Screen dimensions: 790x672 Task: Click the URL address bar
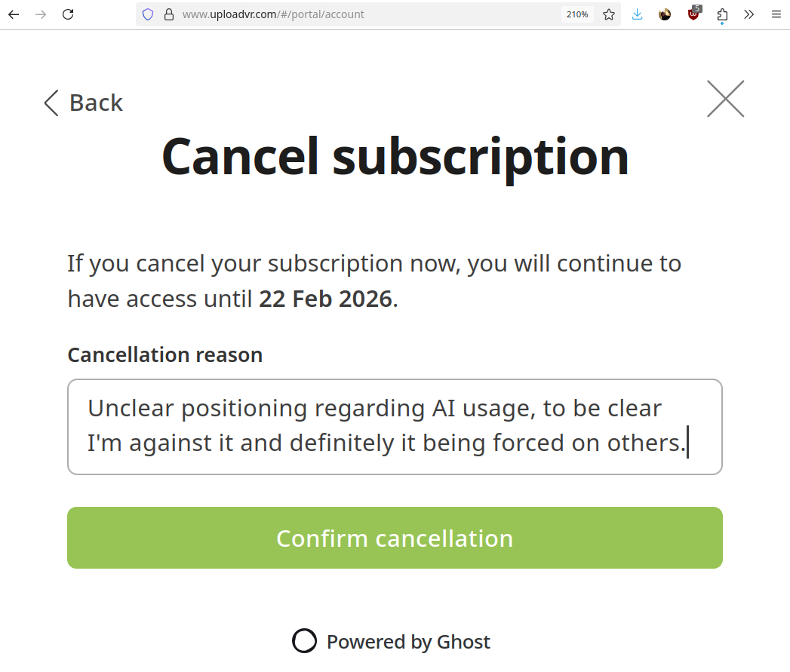pos(362,14)
